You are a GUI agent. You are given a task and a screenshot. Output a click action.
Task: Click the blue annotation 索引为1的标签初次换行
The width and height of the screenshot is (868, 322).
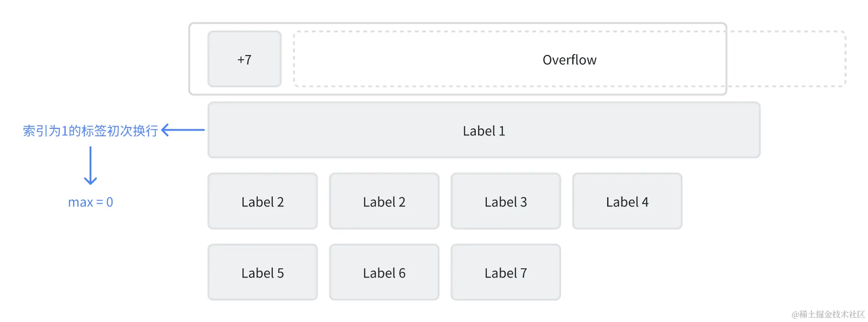point(90,131)
